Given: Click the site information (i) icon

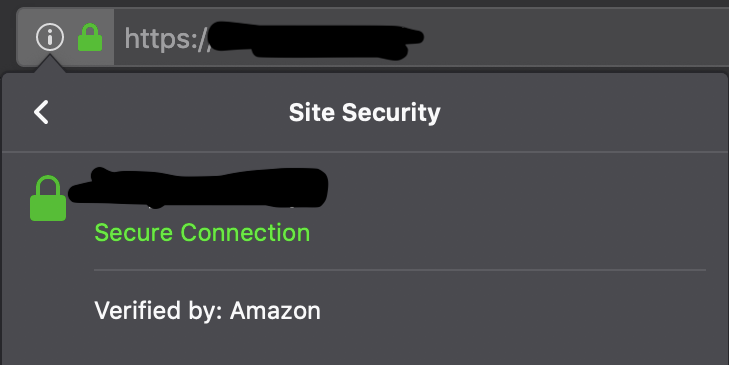Looking at the screenshot, I should [x=50, y=37].
